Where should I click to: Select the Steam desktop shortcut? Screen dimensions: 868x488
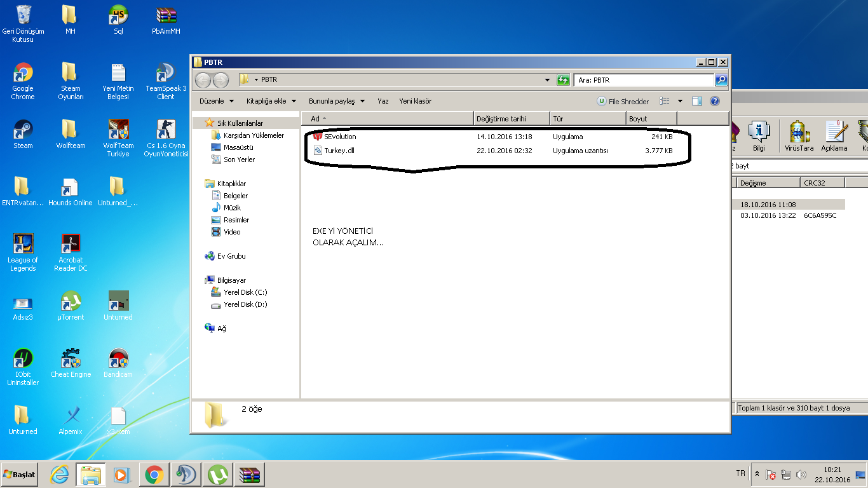click(x=23, y=134)
